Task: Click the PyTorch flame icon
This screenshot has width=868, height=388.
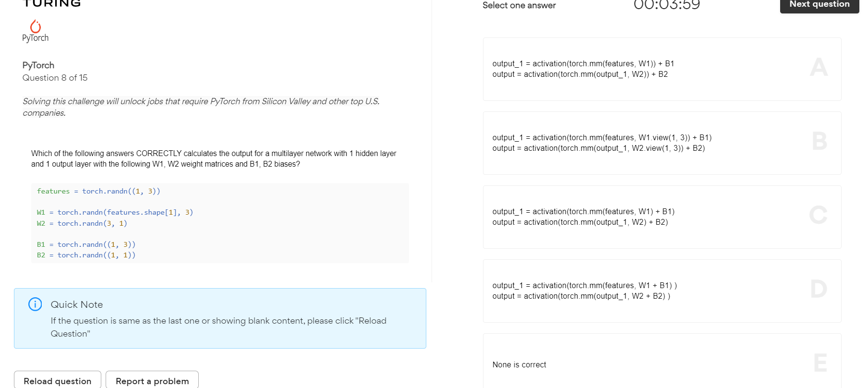Action: point(35,26)
